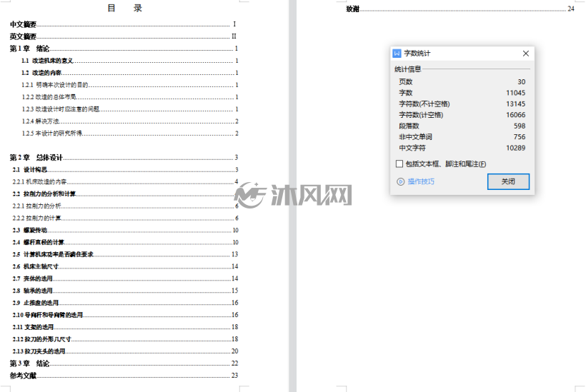
Task: Open entry 2.13 拉刀夹头的选用
Action: click(125, 351)
